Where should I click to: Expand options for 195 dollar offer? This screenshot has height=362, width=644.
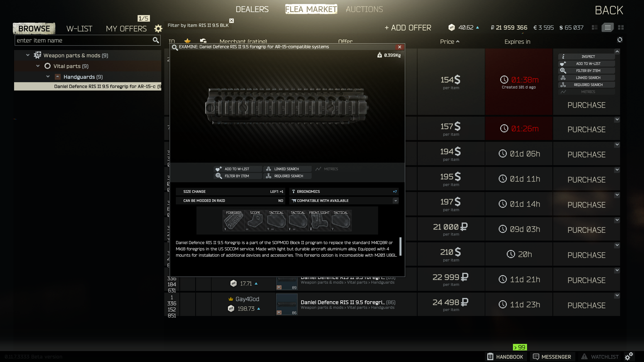(617, 170)
